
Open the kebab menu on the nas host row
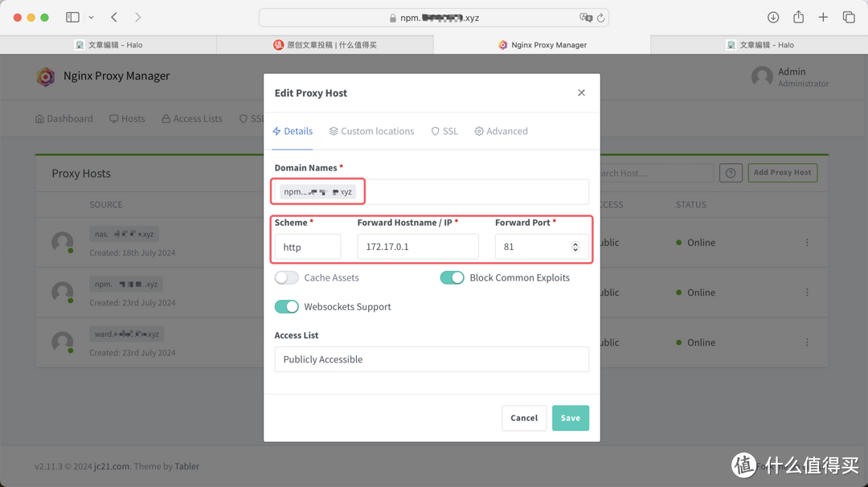tap(807, 242)
